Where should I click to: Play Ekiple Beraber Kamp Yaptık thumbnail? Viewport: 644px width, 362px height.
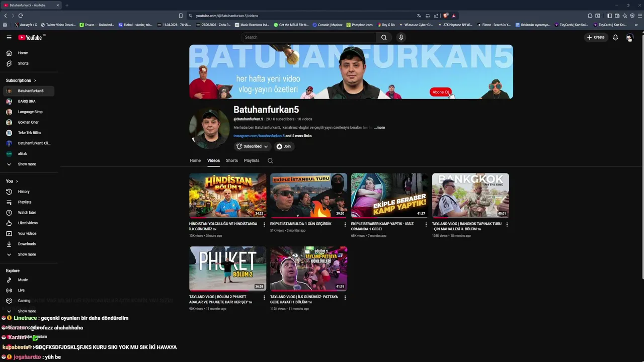tap(389, 196)
